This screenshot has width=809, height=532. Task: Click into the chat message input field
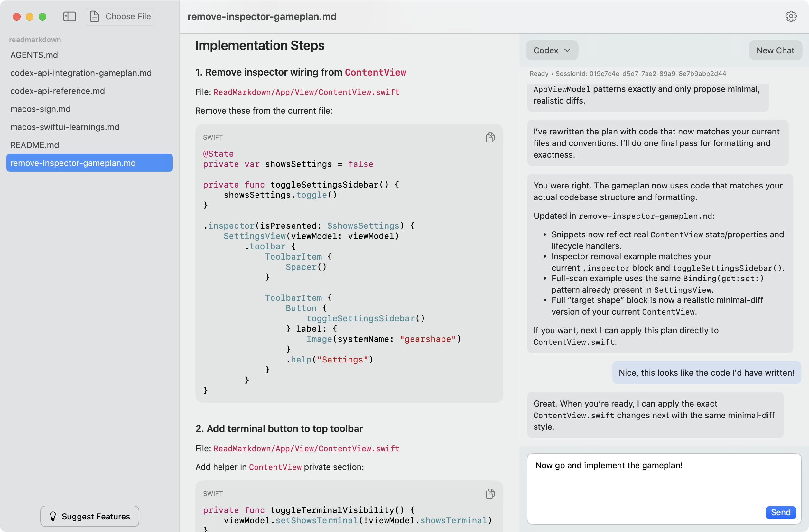tap(646, 486)
